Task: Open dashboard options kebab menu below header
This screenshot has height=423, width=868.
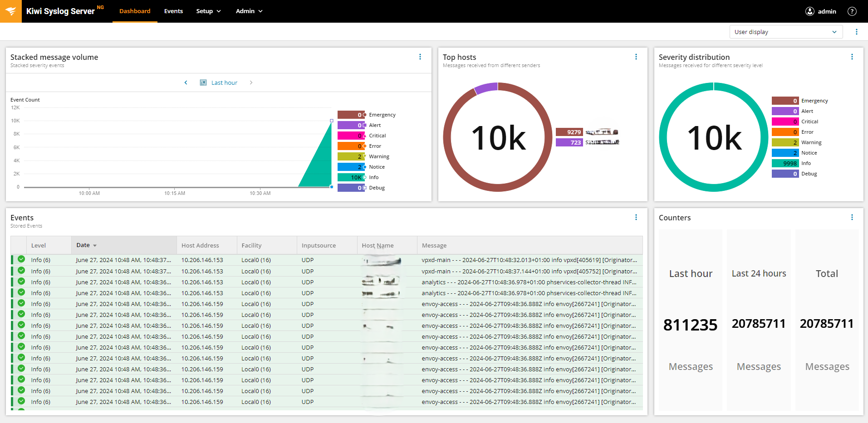Action: [x=857, y=32]
